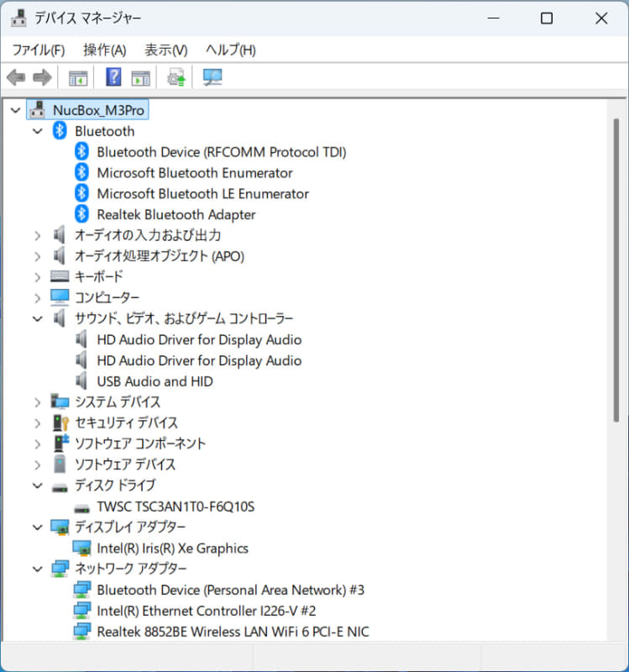Collapse the サウンド、ビデオ、およびゲーム コントローラー chevron
Viewport: 629px width, 672px height.
click(x=38, y=319)
